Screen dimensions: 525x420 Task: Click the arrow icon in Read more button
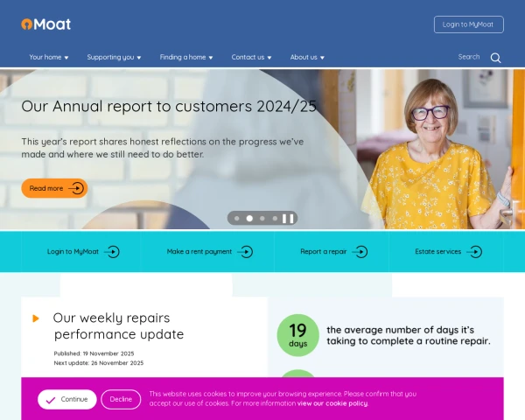76,188
